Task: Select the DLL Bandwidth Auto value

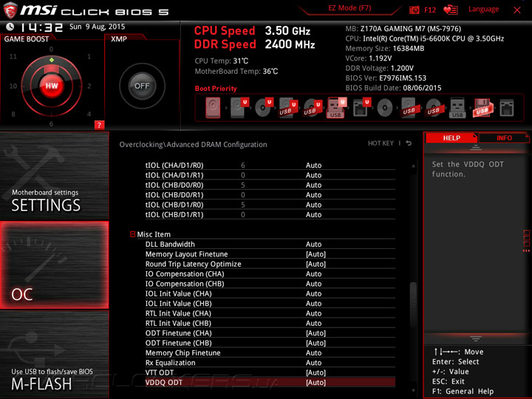Action: click(x=313, y=245)
